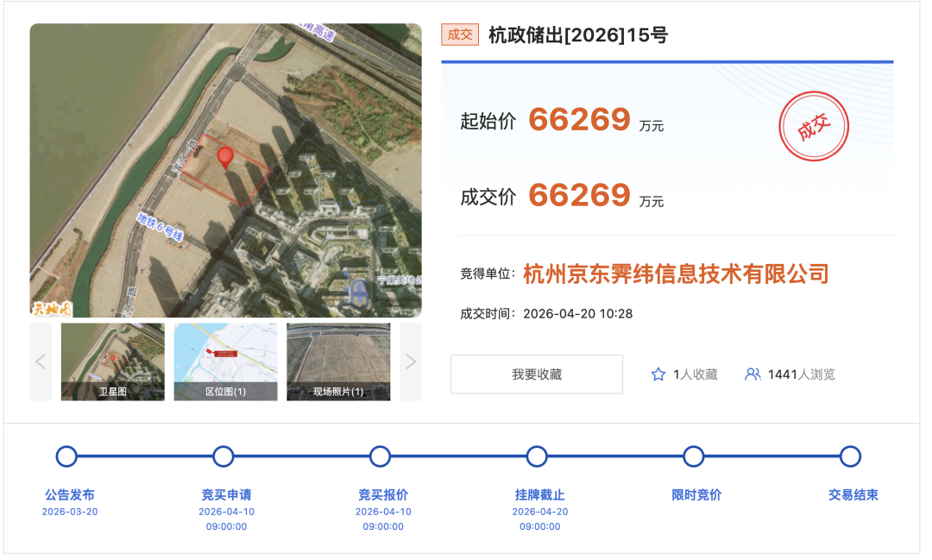View the 现场照片(1) thumbnail

(338, 362)
